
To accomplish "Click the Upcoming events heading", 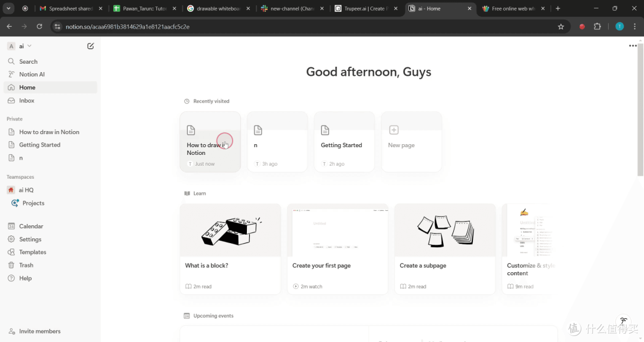I will tap(213, 316).
